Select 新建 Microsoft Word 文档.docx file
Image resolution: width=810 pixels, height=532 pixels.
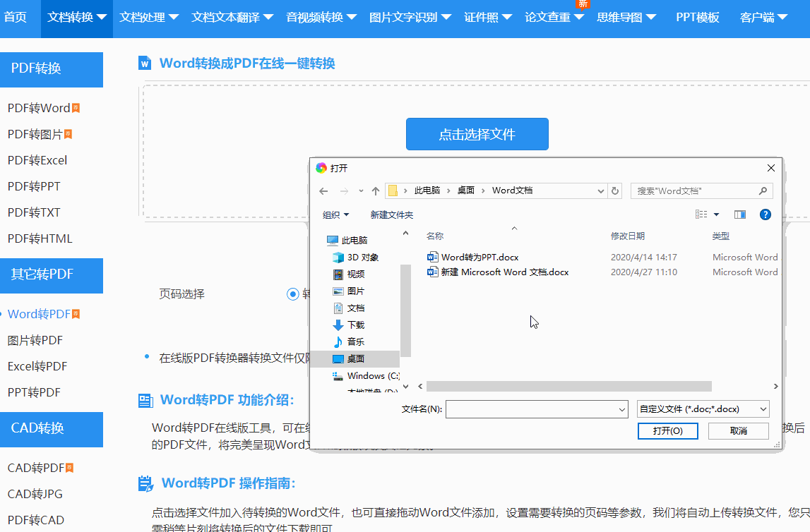[499, 272]
